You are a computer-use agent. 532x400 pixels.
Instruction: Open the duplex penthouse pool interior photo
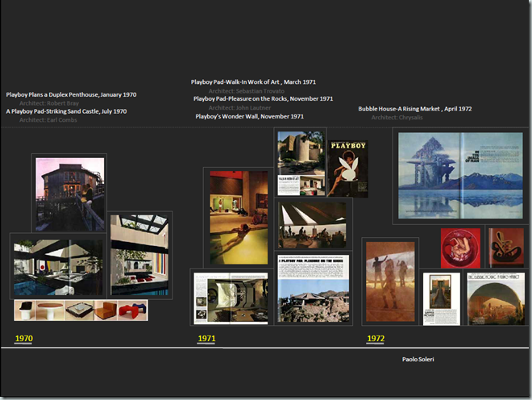tap(58, 267)
